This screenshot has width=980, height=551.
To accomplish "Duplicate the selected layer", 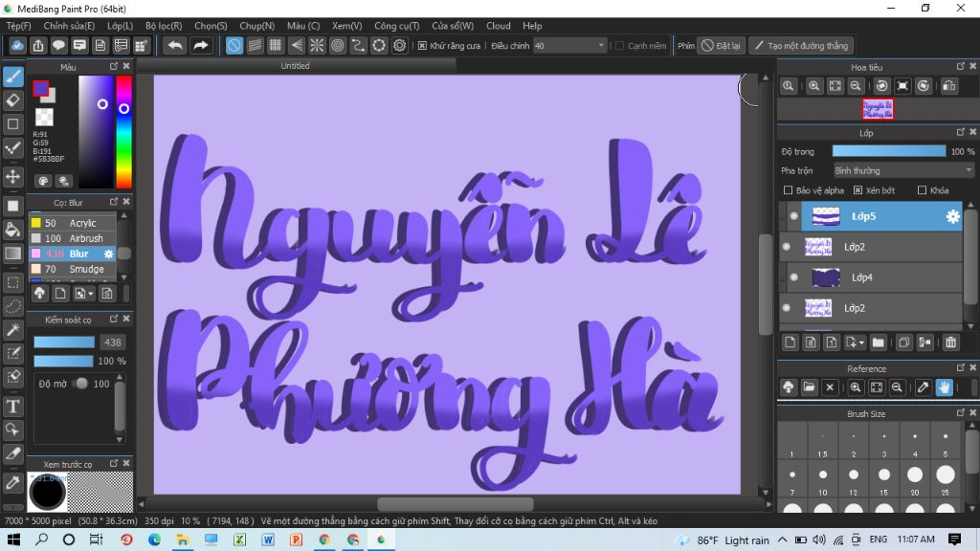I will pyautogui.click(x=903, y=342).
